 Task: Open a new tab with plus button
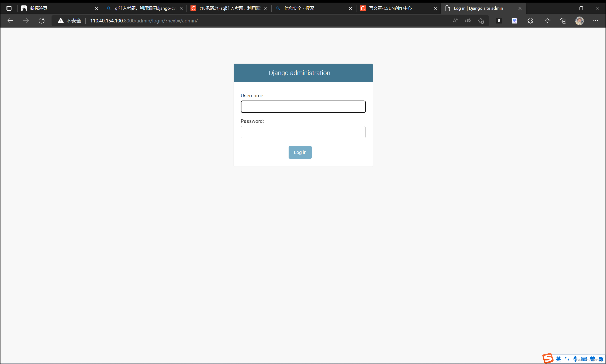[532, 8]
